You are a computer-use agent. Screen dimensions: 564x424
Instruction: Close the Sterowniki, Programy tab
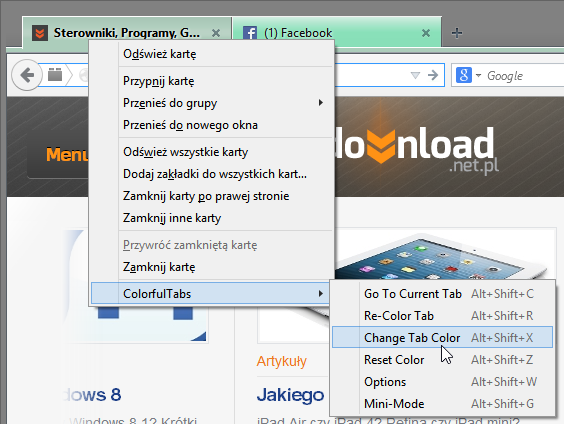pos(216,33)
